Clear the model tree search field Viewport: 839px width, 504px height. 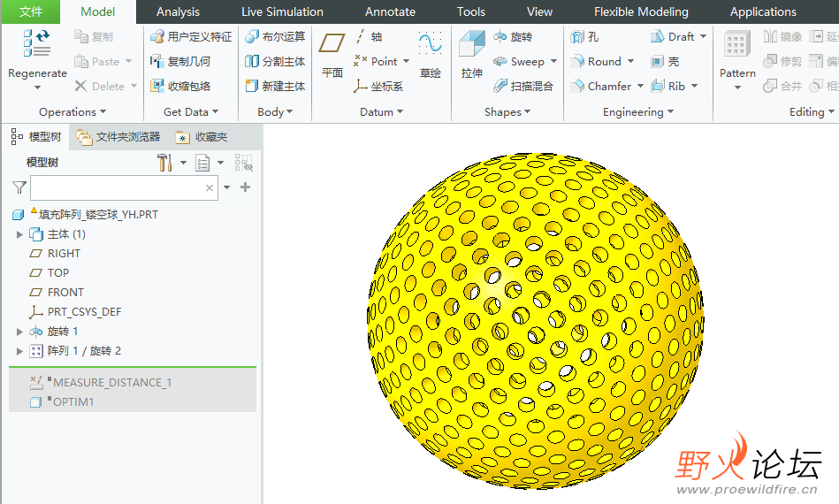pyautogui.click(x=210, y=187)
